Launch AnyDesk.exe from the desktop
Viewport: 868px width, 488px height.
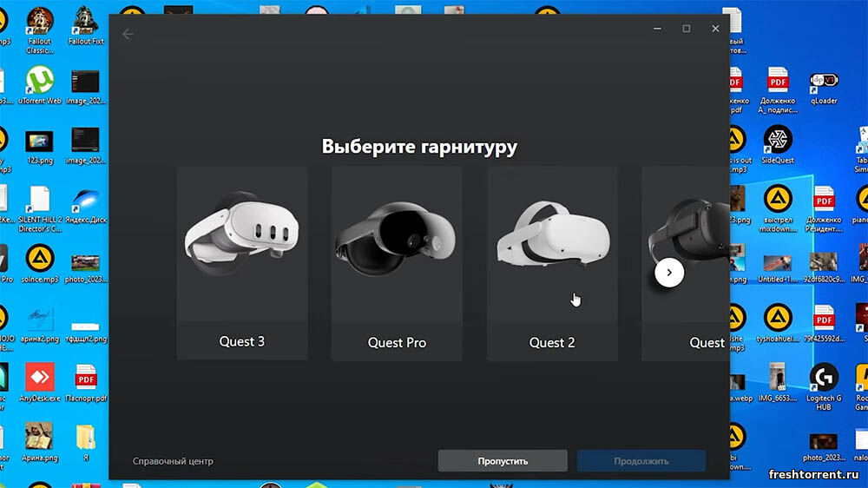coord(40,382)
